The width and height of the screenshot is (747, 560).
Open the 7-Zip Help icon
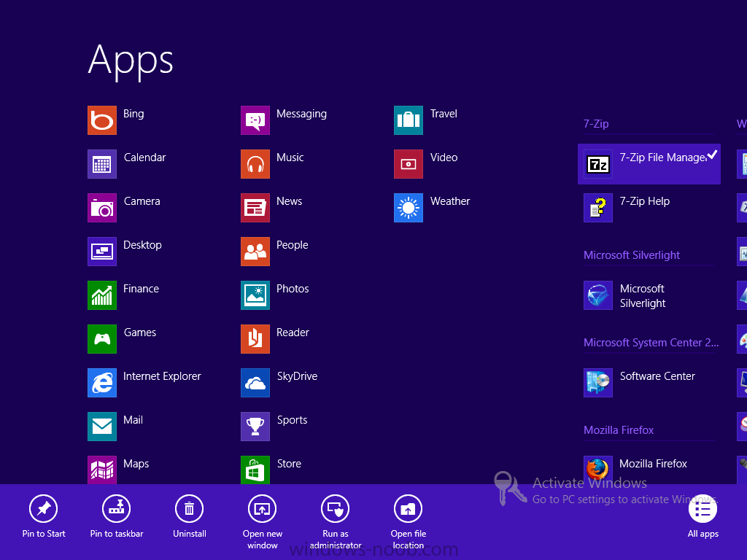pyautogui.click(x=598, y=208)
